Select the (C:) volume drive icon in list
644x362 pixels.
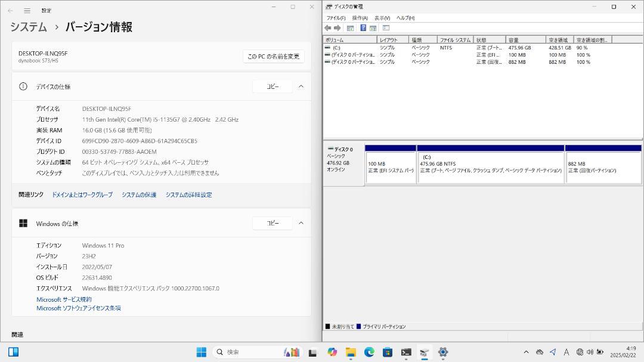point(327,48)
